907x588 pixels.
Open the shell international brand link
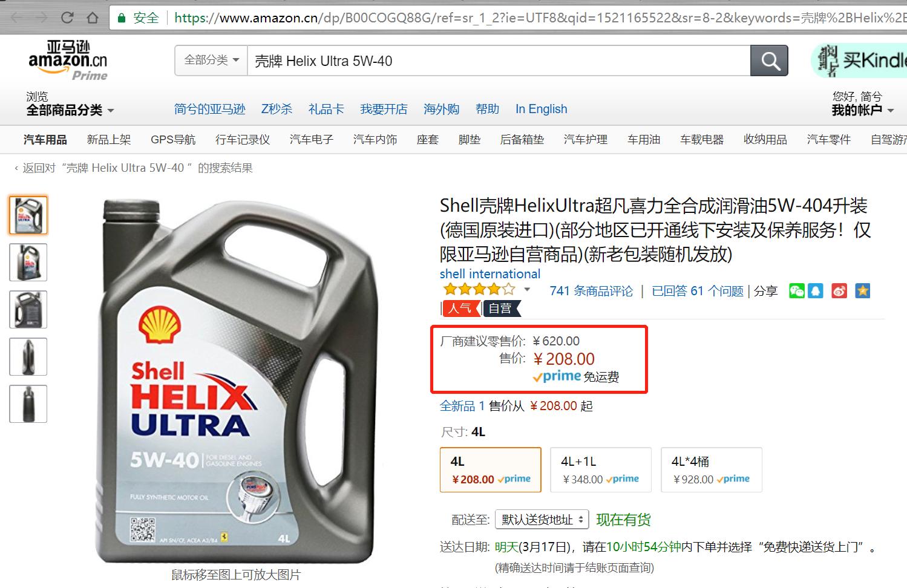point(490,274)
